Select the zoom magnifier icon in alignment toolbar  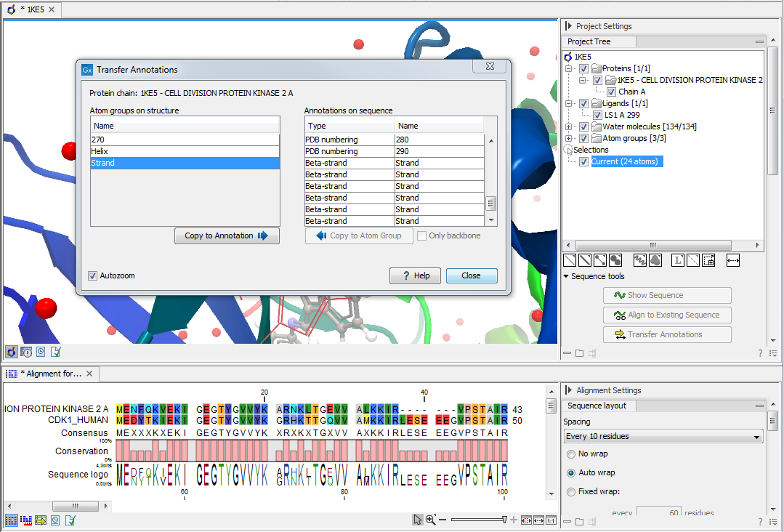pyautogui.click(x=429, y=519)
